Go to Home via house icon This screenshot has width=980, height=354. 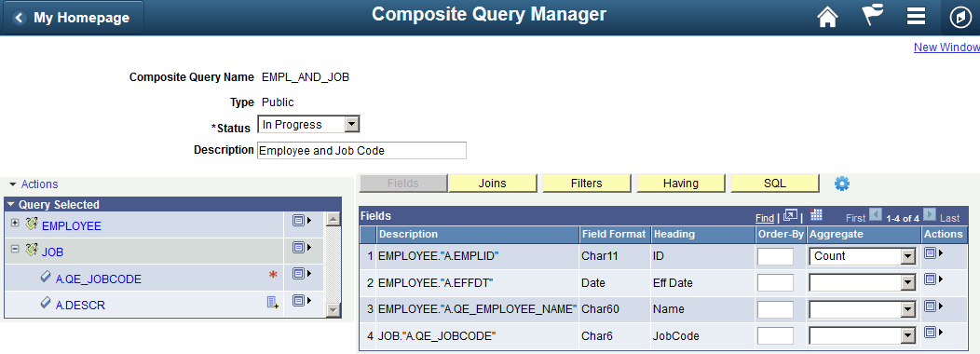point(827,17)
